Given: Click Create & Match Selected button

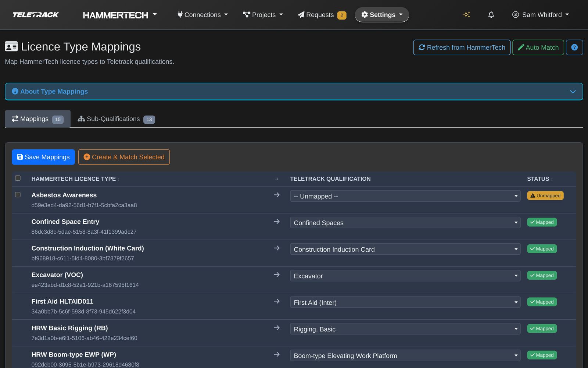Looking at the screenshot, I should (x=124, y=157).
